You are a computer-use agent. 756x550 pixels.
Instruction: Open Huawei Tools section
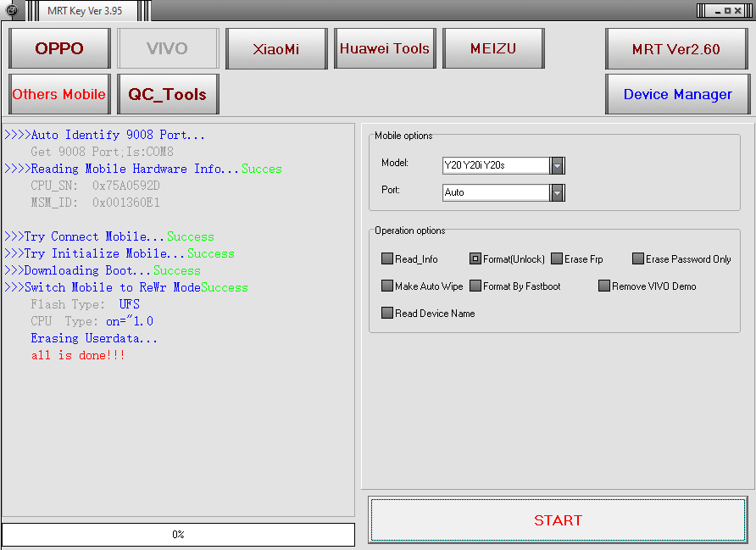click(x=385, y=48)
